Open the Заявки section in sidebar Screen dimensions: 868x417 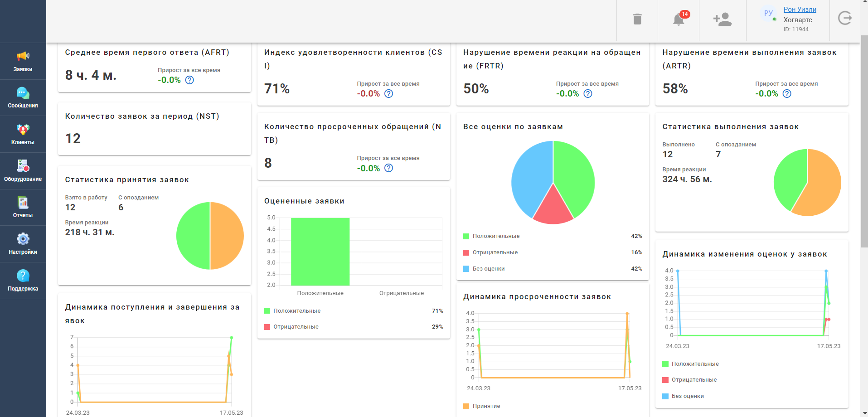point(23,61)
